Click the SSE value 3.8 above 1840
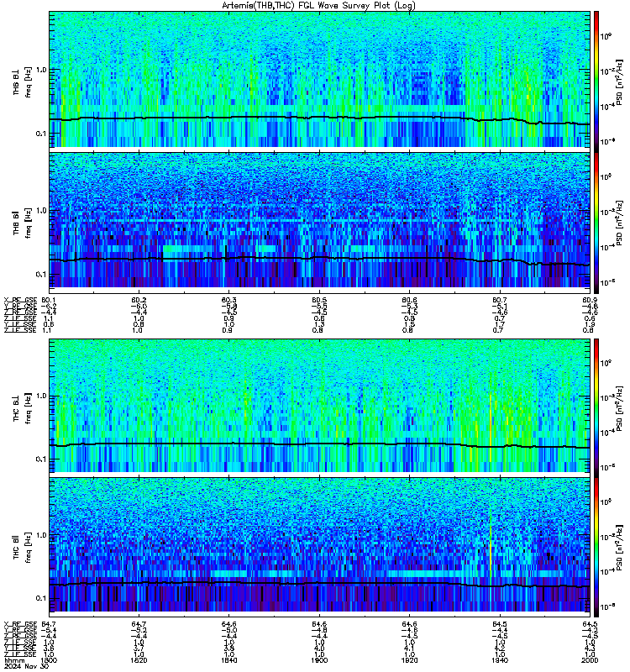 228,648
